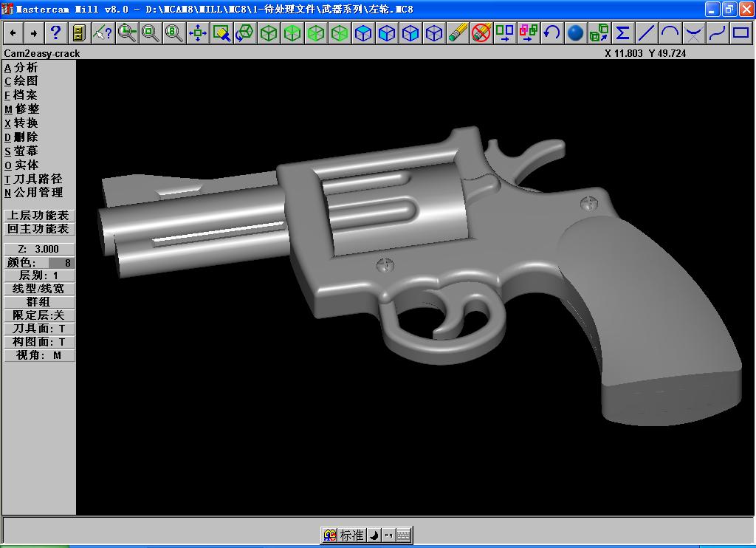The height and width of the screenshot is (548, 756).
Task: Fit model to screen with four-arrow icon
Action: [198, 33]
